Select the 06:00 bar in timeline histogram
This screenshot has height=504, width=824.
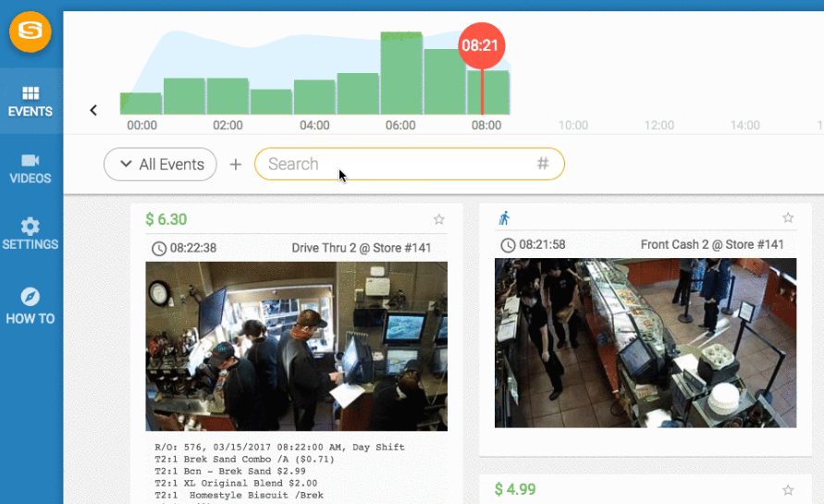click(x=401, y=74)
